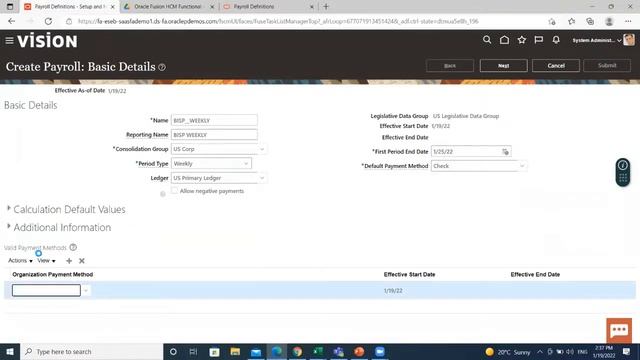Screen dimensions: 640x360
Task: Go to the Home icon in header
Action: pos(504,40)
